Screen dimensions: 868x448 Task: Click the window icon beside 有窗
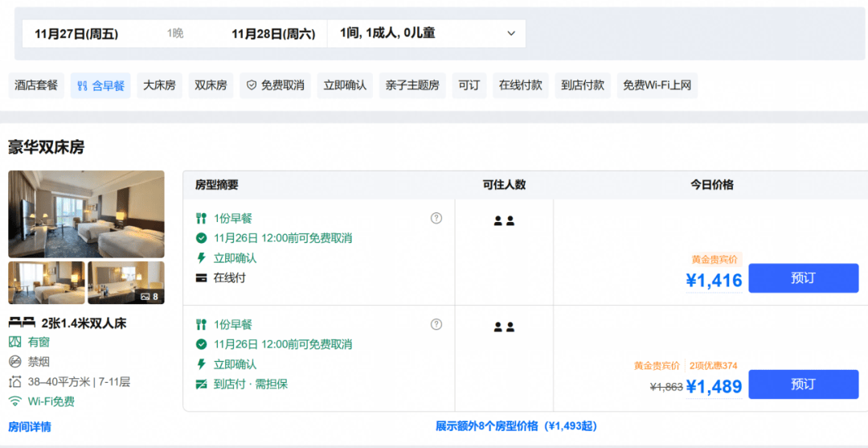click(x=15, y=342)
